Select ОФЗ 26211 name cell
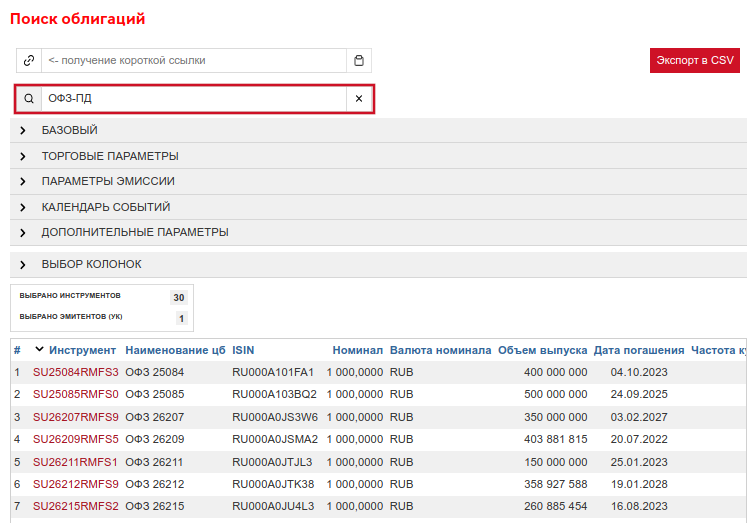 (154, 462)
